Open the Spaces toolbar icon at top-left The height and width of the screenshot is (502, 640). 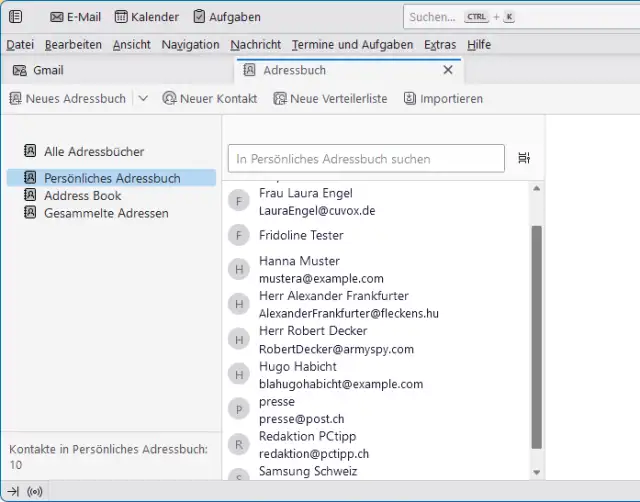pyautogui.click(x=15, y=17)
